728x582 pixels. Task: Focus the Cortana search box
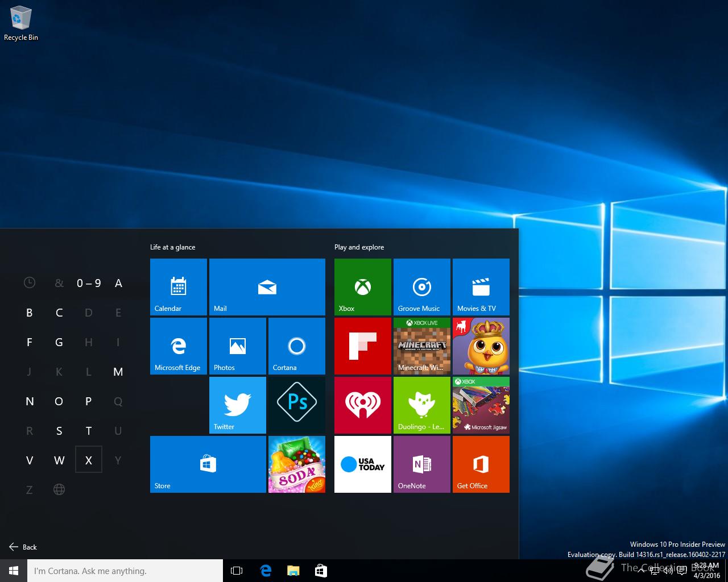click(x=125, y=571)
